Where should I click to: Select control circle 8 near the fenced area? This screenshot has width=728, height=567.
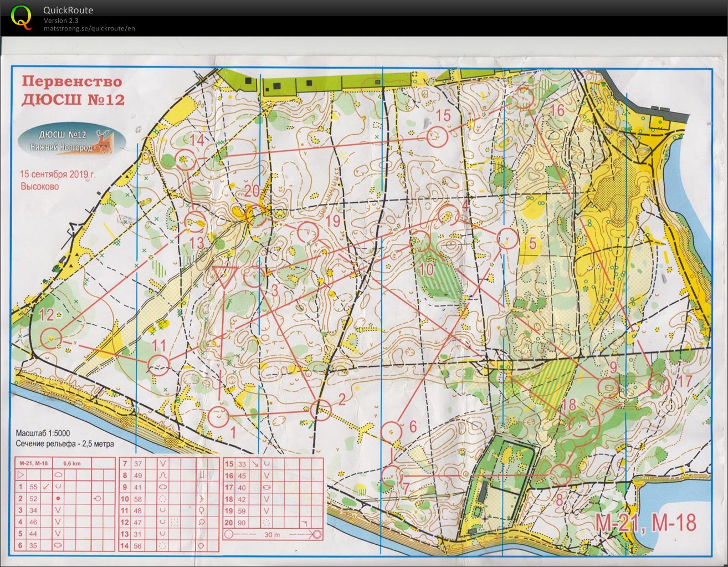pos(561,475)
